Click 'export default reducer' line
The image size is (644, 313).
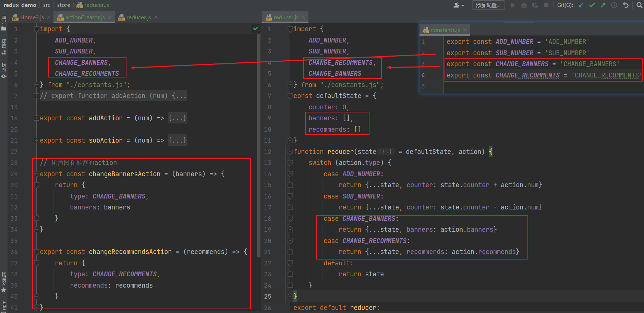337,308
